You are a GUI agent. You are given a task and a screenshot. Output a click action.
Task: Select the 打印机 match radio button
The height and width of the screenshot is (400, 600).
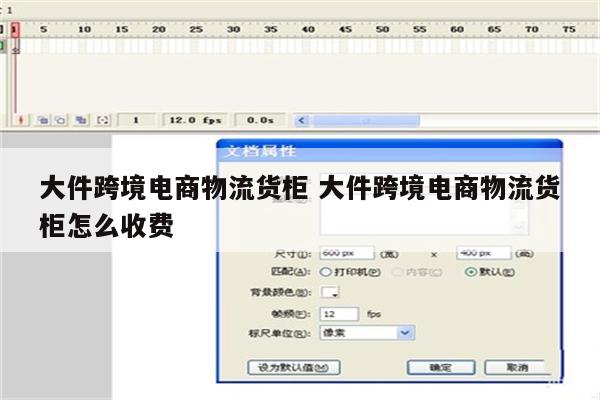click(x=325, y=272)
